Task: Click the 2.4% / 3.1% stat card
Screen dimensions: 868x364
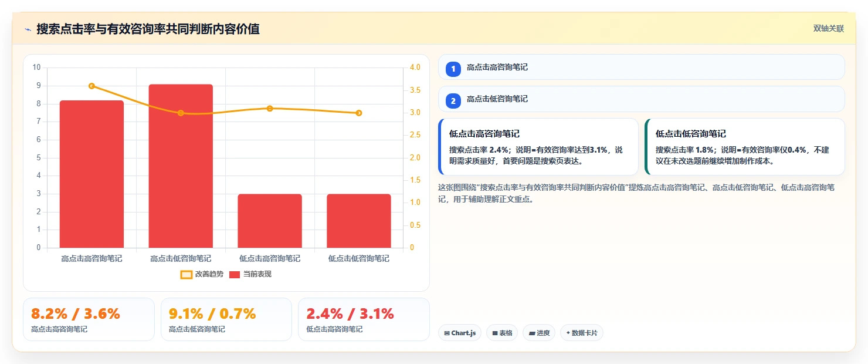Action: [364, 319]
